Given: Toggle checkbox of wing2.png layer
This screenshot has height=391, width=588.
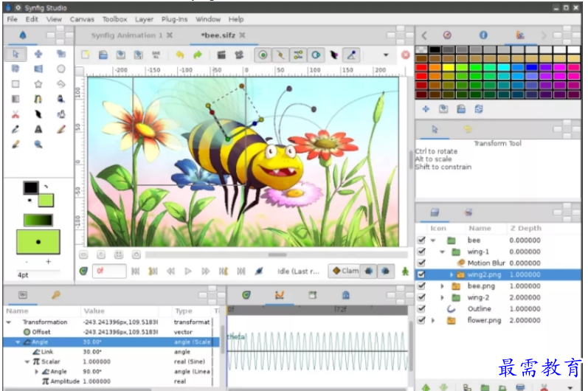Looking at the screenshot, I should click(x=421, y=274).
